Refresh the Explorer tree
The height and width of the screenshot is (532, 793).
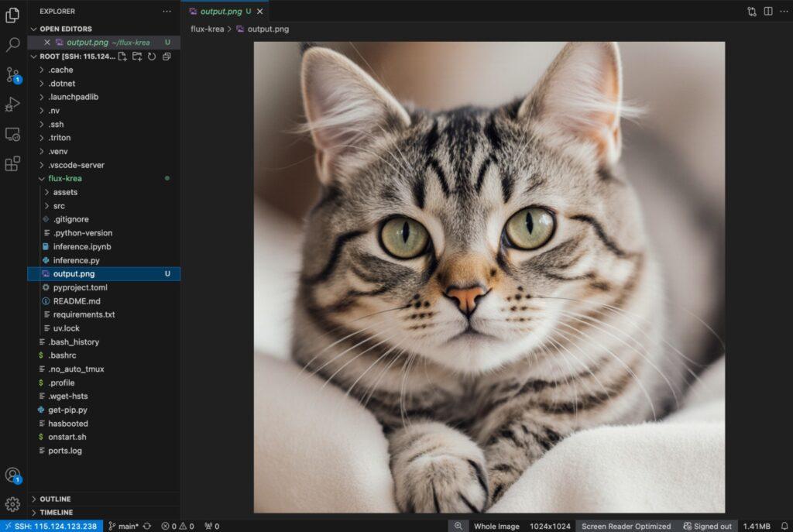[x=152, y=56]
